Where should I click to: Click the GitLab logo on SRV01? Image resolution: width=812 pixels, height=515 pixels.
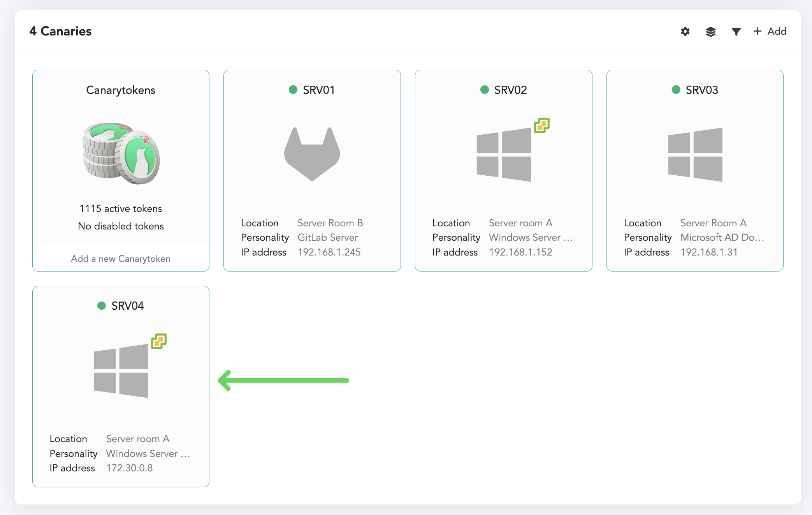pos(312,154)
